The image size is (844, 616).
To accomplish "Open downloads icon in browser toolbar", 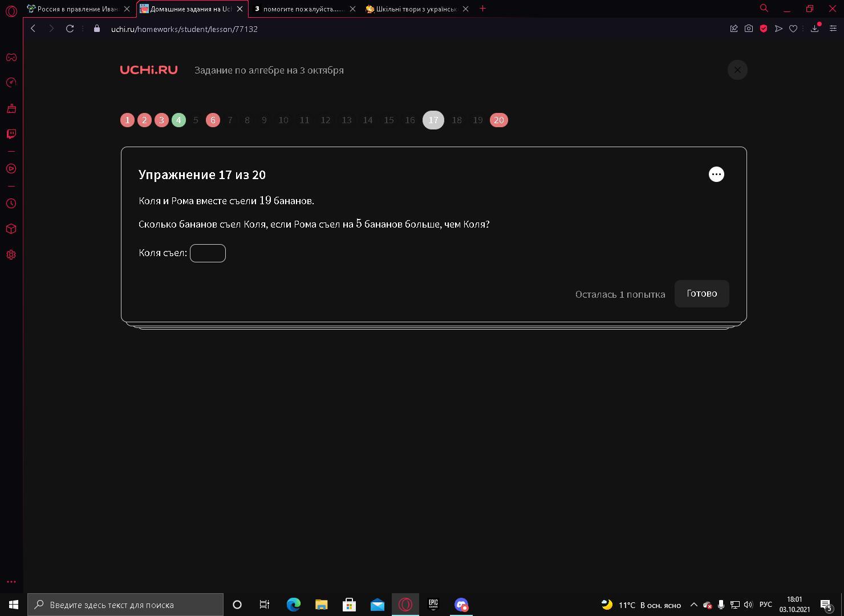I will pos(815,29).
